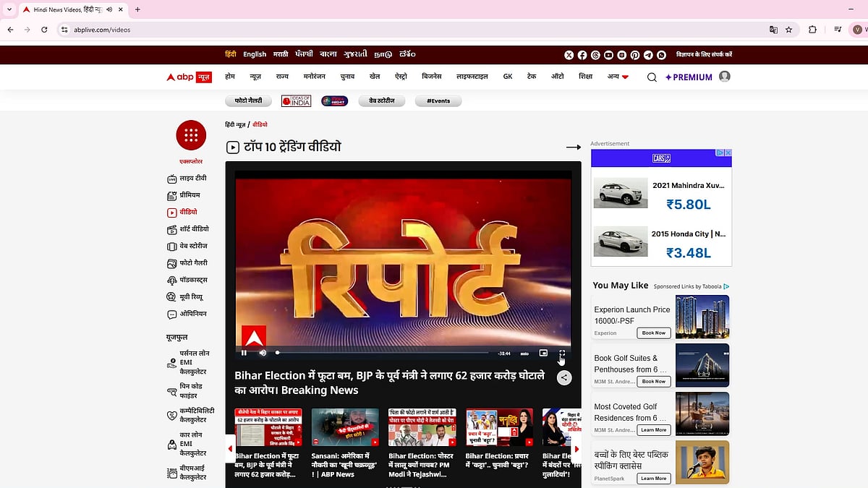Switch site language to English
Viewport: 868px width, 488px height.
(x=255, y=54)
